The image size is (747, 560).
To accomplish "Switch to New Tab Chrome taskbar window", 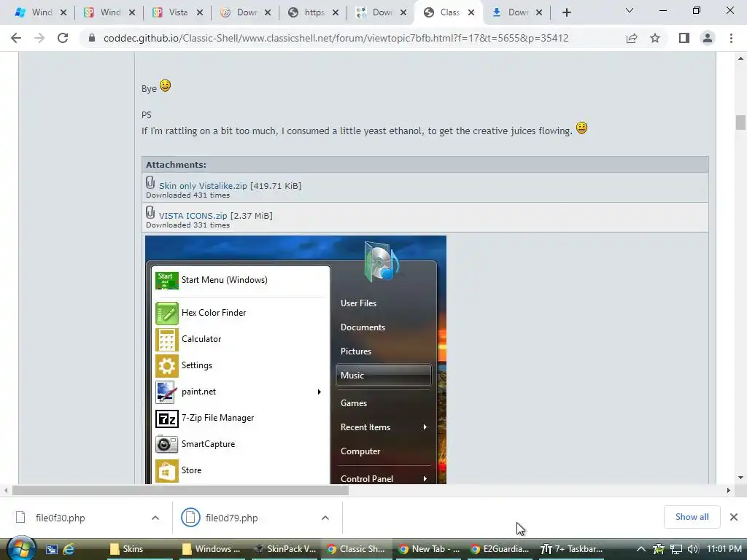I will coord(430,549).
